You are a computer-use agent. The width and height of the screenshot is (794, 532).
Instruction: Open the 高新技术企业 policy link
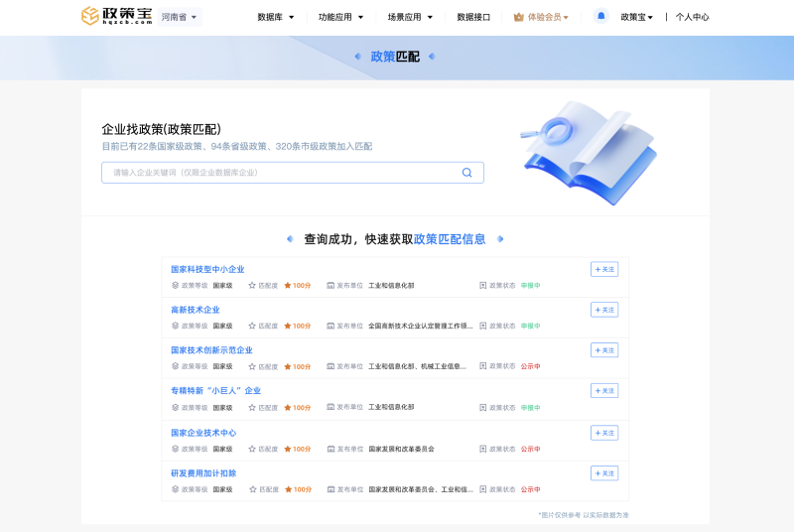click(x=196, y=310)
